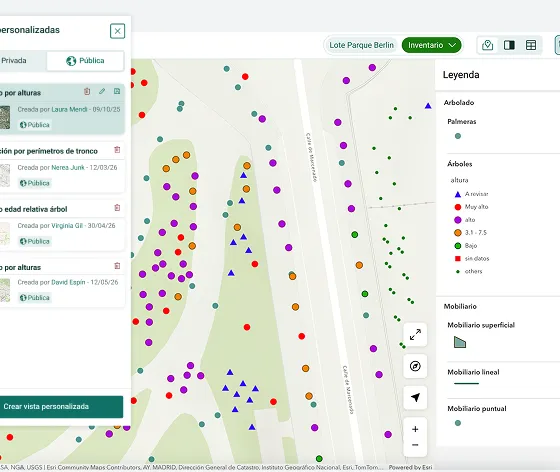Open the Virginia Gil view thumbnail

(x=5, y=234)
